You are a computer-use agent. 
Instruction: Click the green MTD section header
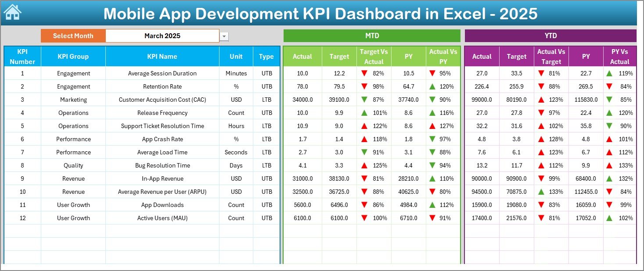tap(371, 36)
